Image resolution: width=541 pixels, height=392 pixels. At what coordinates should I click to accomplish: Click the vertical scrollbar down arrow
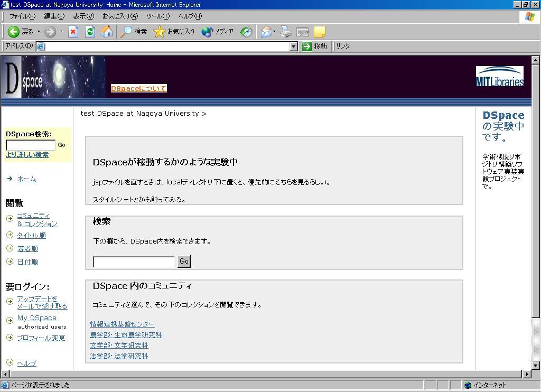pos(536,366)
